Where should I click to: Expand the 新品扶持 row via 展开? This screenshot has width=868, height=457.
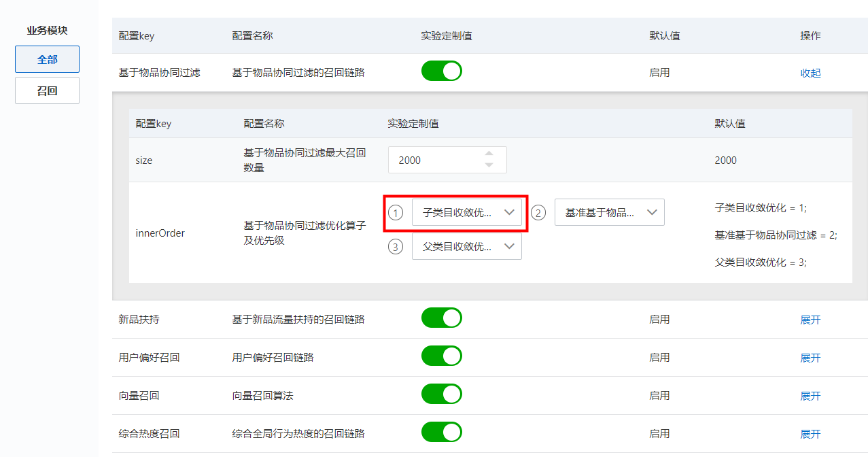[810, 320]
